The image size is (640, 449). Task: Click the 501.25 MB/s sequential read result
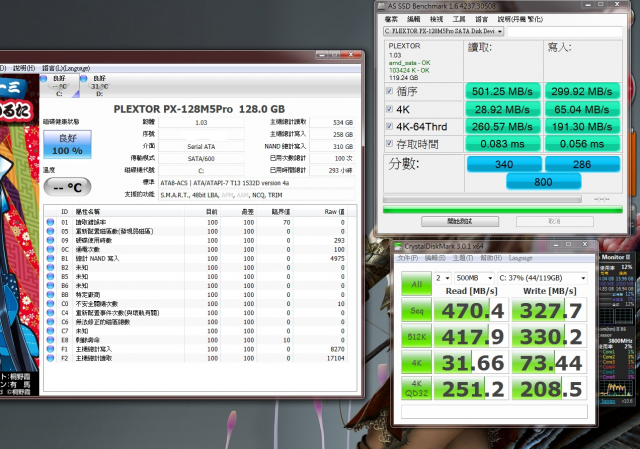pyautogui.click(x=502, y=91)
